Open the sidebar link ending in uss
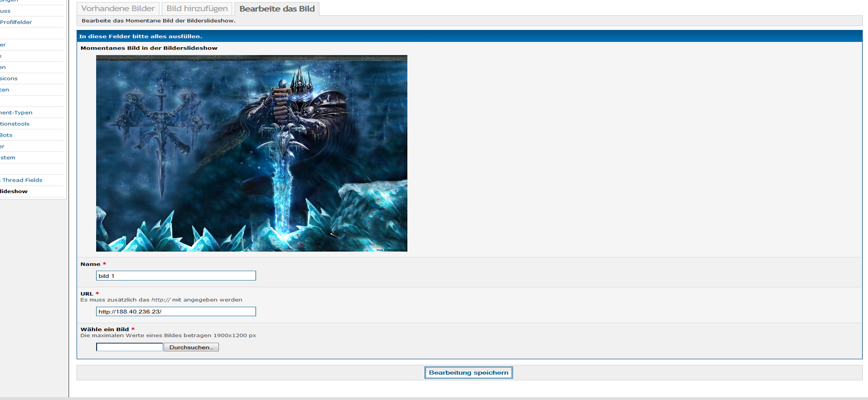This screenshot has height=400, width=868. 5,11
